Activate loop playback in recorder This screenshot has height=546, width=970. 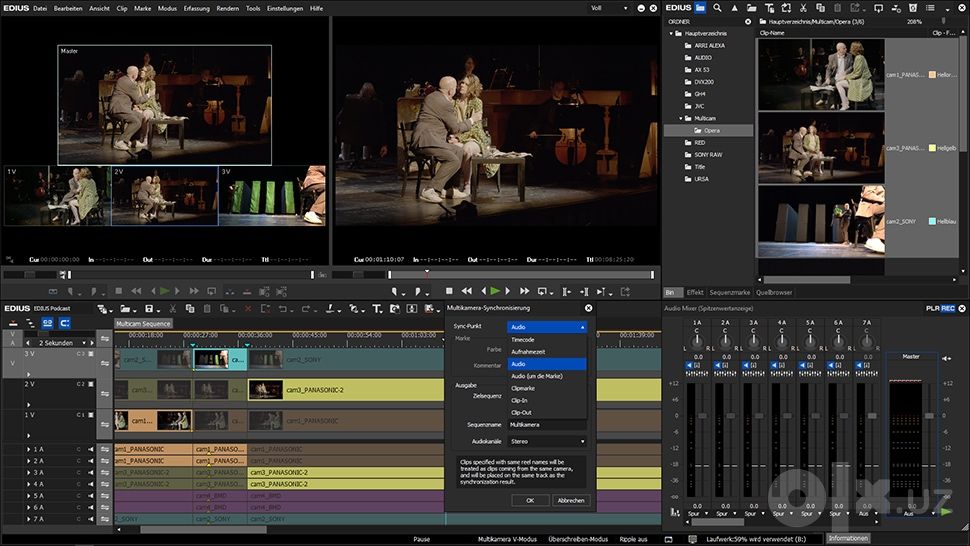543,291
